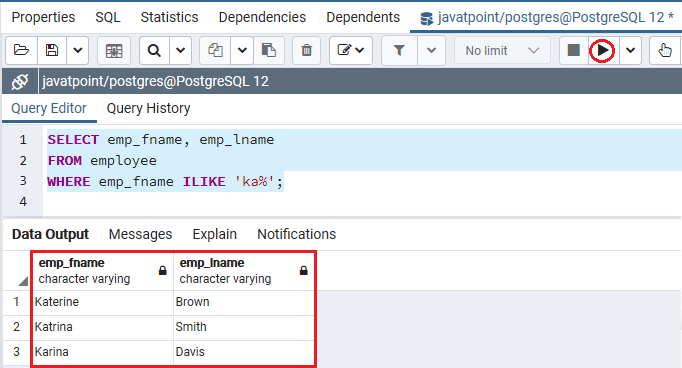This screenshot has width=682, height=368.
Task: Select the javatpoint/postgres@PostgreSQL 12 query tab
Action: point(547,17)
